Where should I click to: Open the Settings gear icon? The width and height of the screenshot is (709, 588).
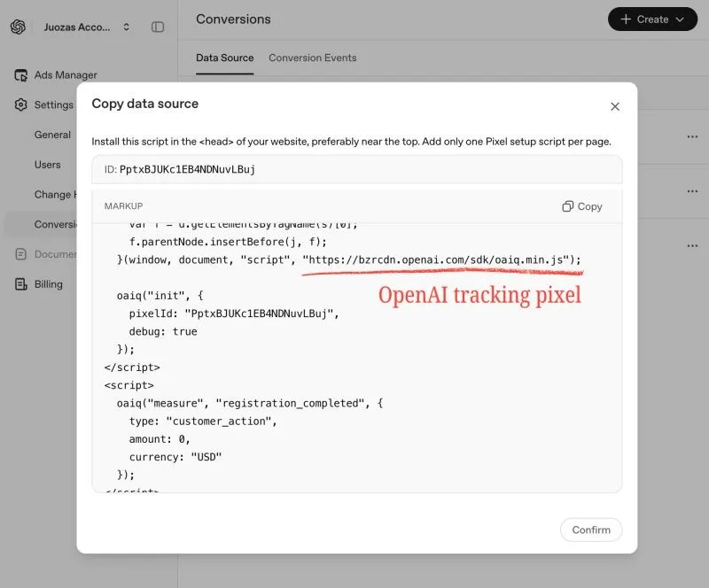click(x=20, y=104)
